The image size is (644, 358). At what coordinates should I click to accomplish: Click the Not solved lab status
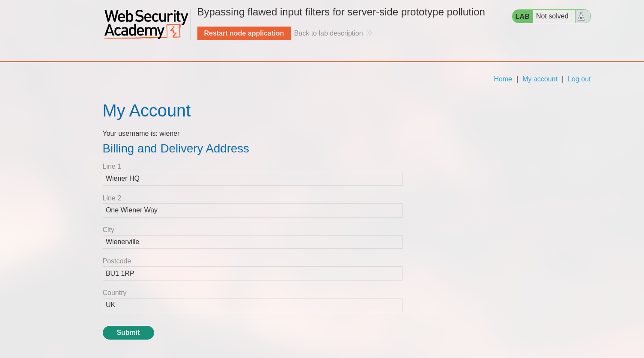click(x=552, y=16)
